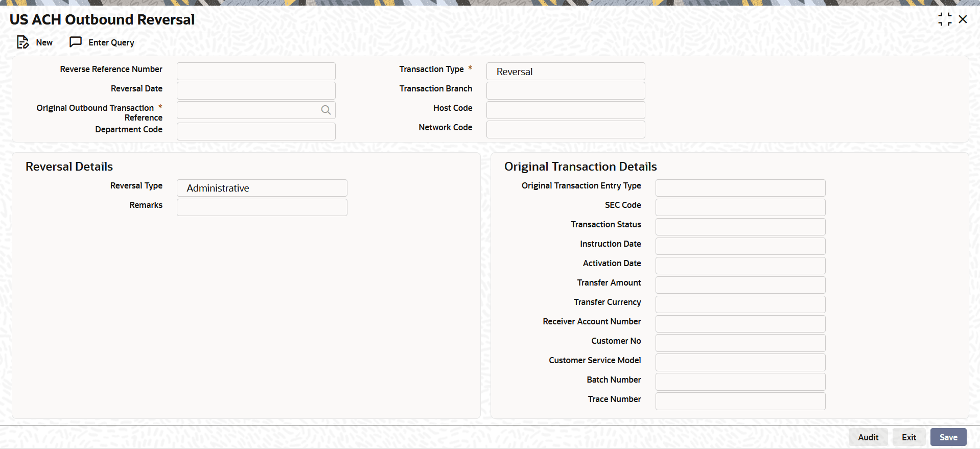Focus the Network Code field

pyautogui.click(x=566, y=130)
